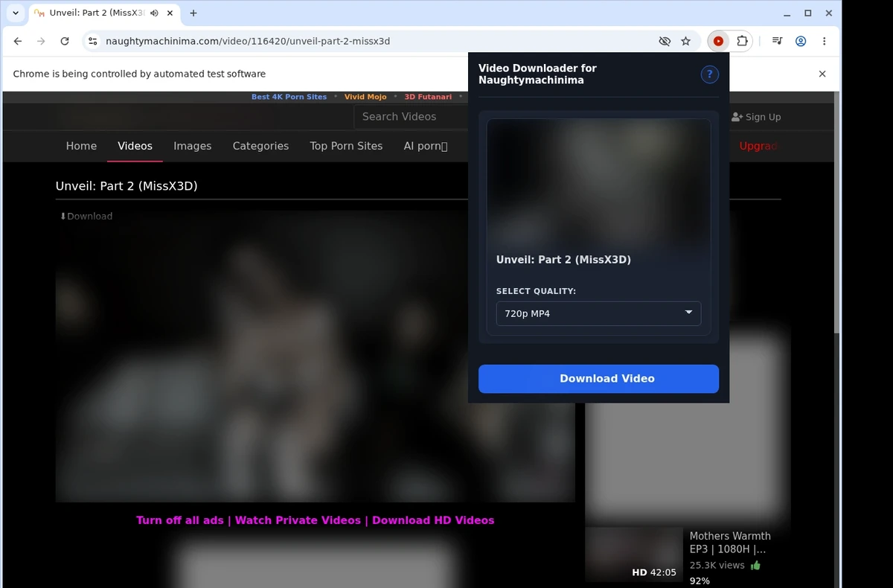Image resolution: width=893 pixels, height=588 pixels.
Task: Open the Images menu item
Action: (193, 146)
